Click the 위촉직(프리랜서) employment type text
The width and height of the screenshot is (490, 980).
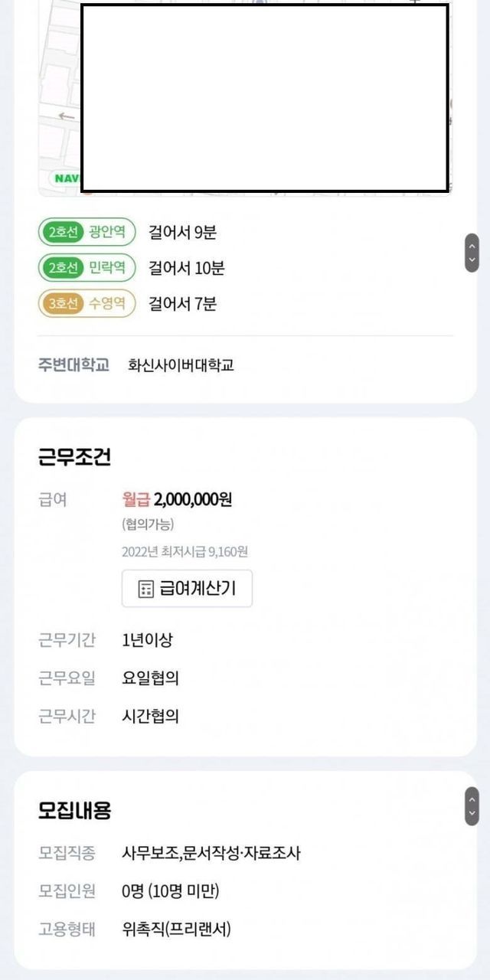click(176, 929)
